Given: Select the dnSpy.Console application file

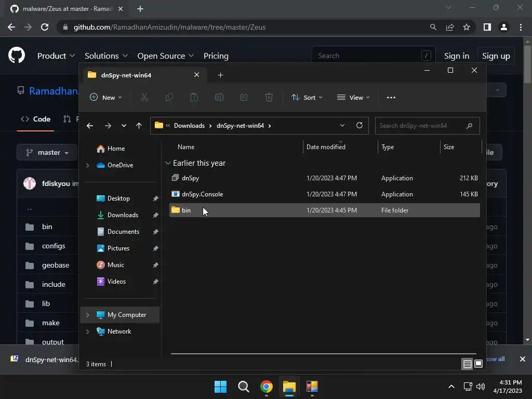Looking at the screenshot, I should (324, 194).
